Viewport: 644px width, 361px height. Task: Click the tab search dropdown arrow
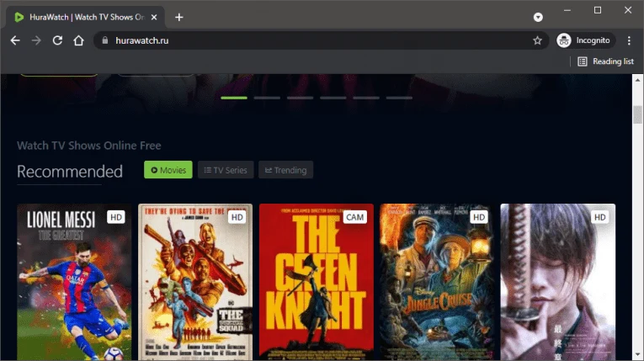pyautogui.click(x=538, y=17)
